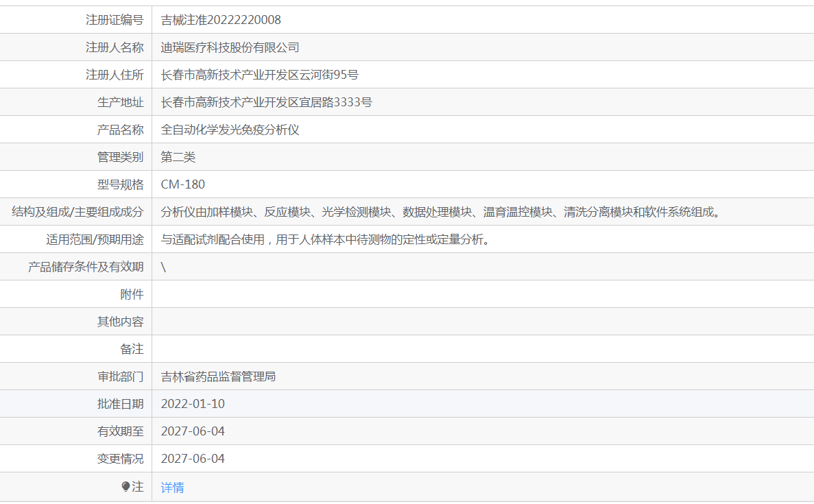This screenshot has width=814, height=504.
Task: Click the 生产地址 label
Action: pyautogui.click(x=121, y=103)
